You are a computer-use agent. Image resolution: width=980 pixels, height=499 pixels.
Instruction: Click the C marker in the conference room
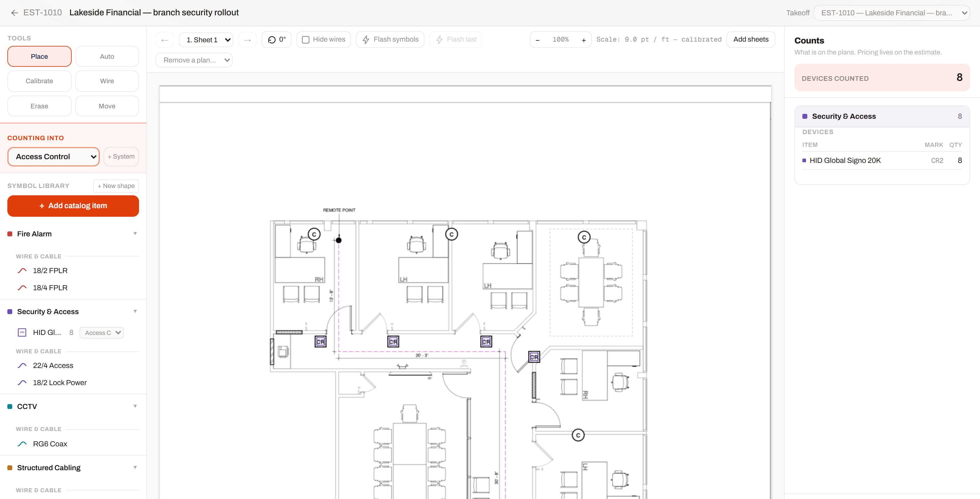click(x=584, y=237)
